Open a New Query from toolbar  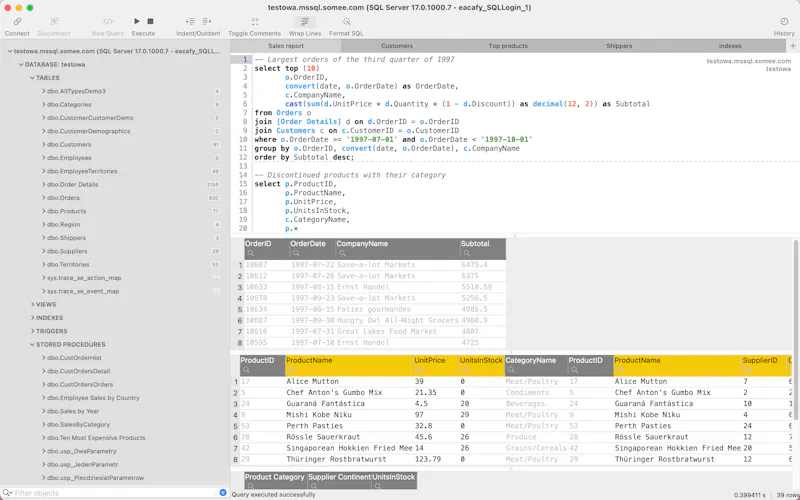click(108, 21)
